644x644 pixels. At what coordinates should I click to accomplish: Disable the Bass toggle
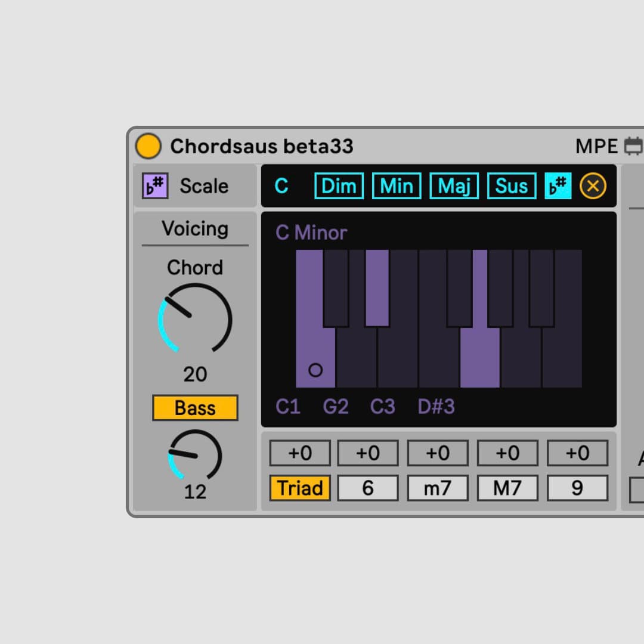pyautogui.click(x=195, y=408)
